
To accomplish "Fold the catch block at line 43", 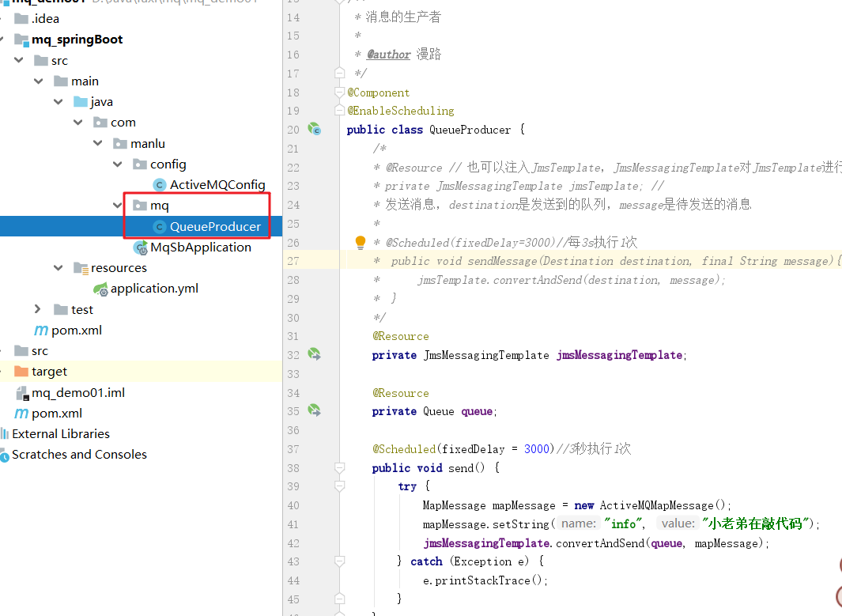I will click(x=339, y=561).
